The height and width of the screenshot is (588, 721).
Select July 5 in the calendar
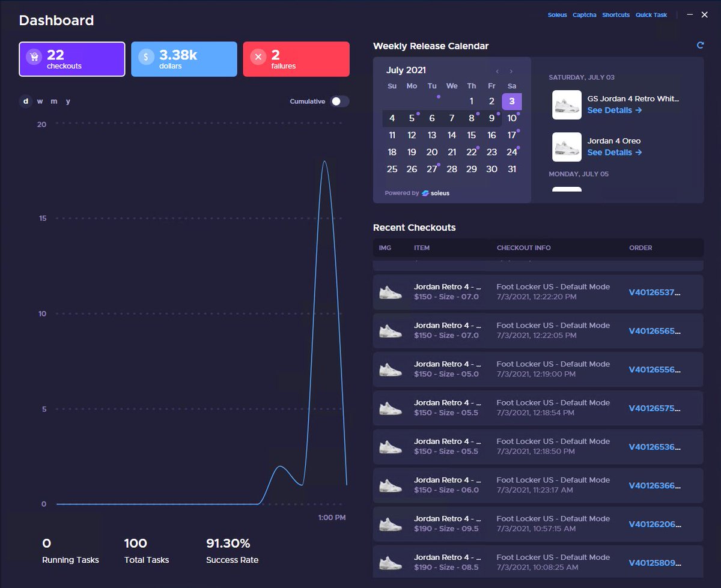[x=412, y=118]
